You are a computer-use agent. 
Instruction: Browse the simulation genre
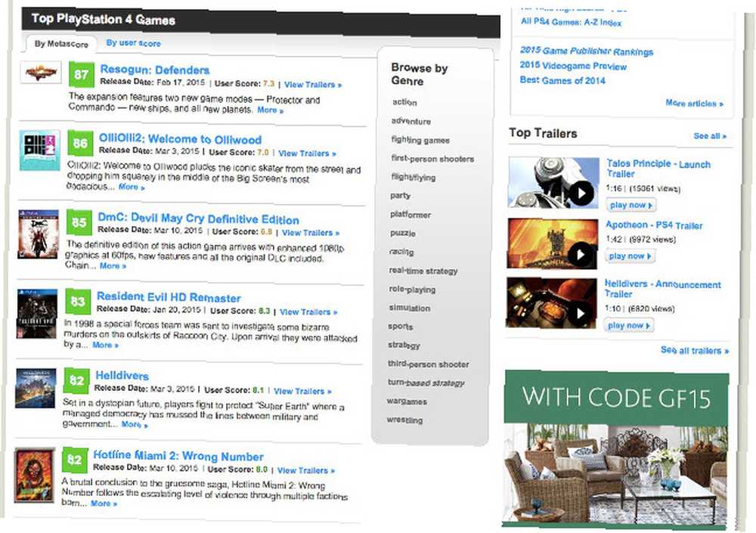click(409, 308)
